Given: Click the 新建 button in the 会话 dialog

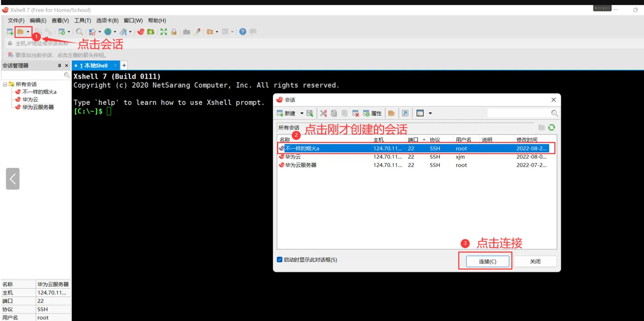Looking at the screenshot, I should [x=286, y=113].
